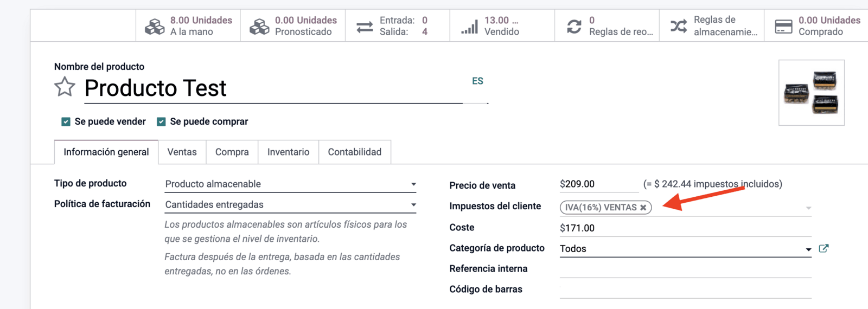This screenshot has height=309, width=868.
Task: Expand the Tipo de producto dropdown
Action: (x=290, y=184)
